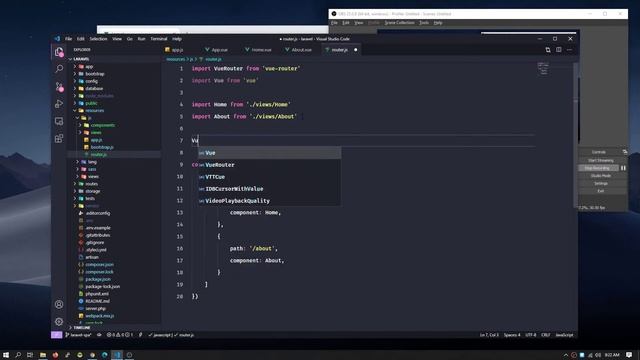Open the Explorer view in activity bar

[x=59, y=52]
